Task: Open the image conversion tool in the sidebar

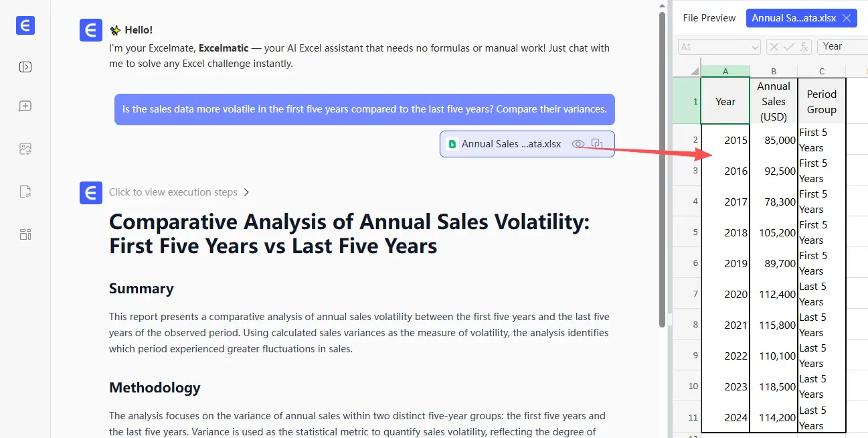Action: pos(25,149)
